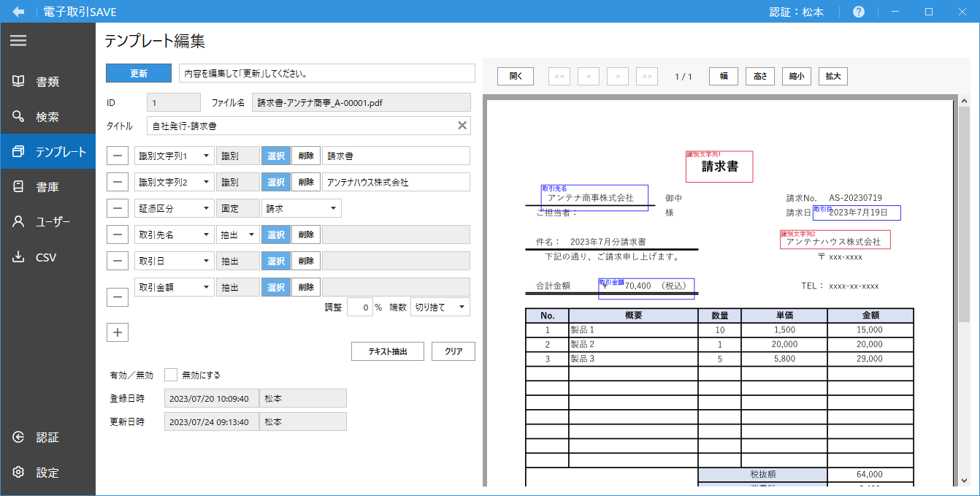
Task: Check the 無効にする checkbox
Action: [171, 375]
